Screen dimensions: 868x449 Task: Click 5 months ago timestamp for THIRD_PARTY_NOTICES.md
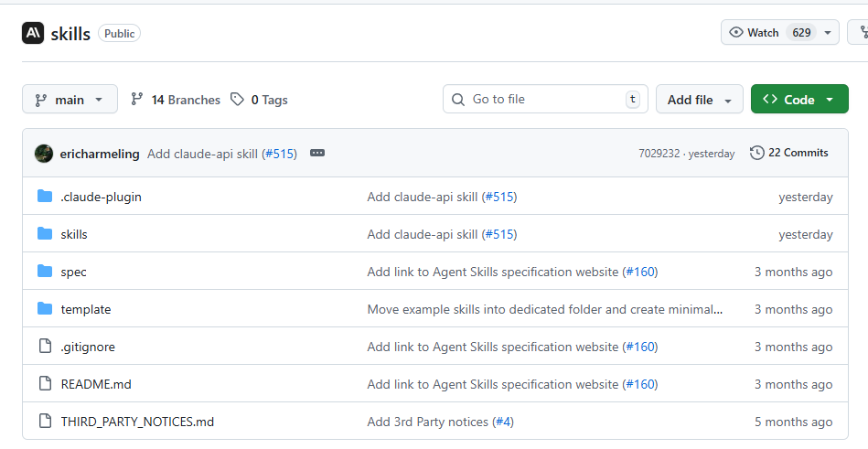793,422
